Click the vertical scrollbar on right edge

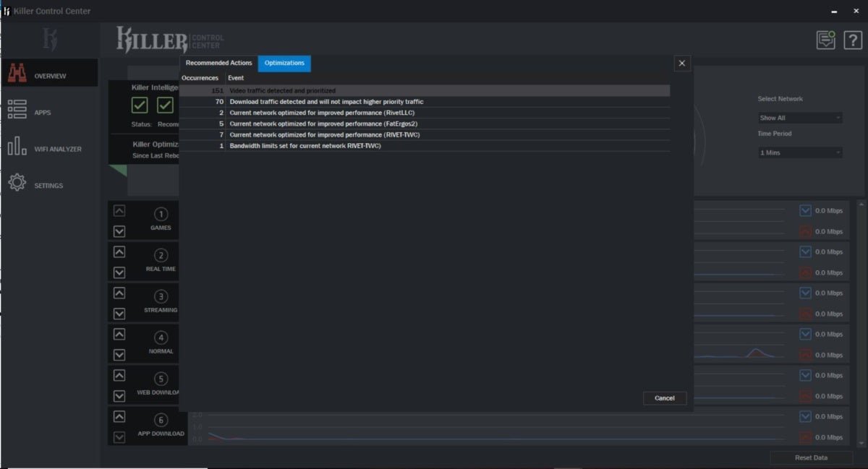pyautogui.click(x=861, y=322)
